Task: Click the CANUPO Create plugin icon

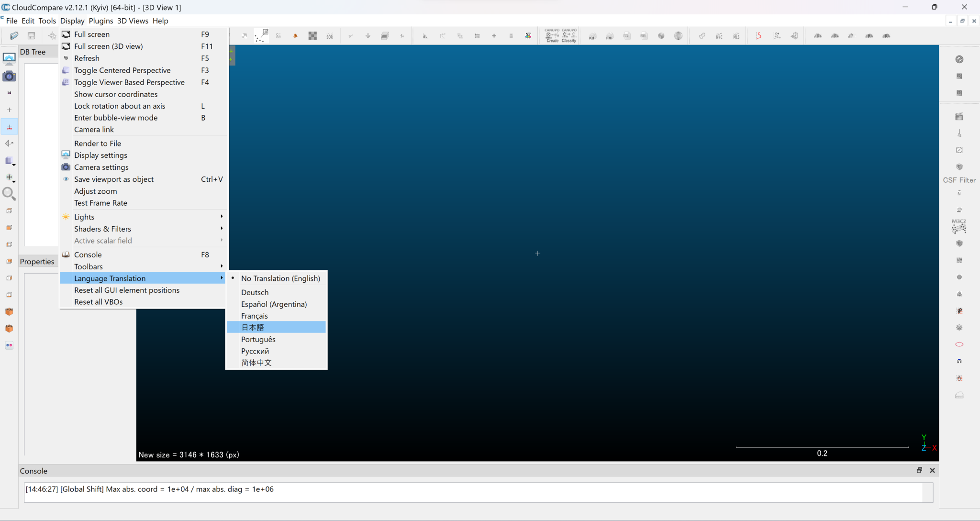Action: pos(552,35)
